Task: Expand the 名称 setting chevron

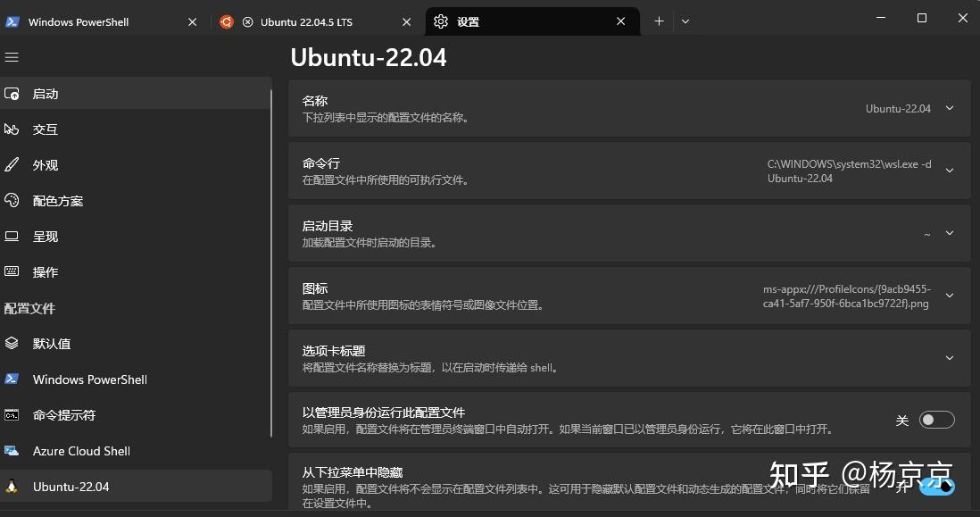Action: click(950, 108)
